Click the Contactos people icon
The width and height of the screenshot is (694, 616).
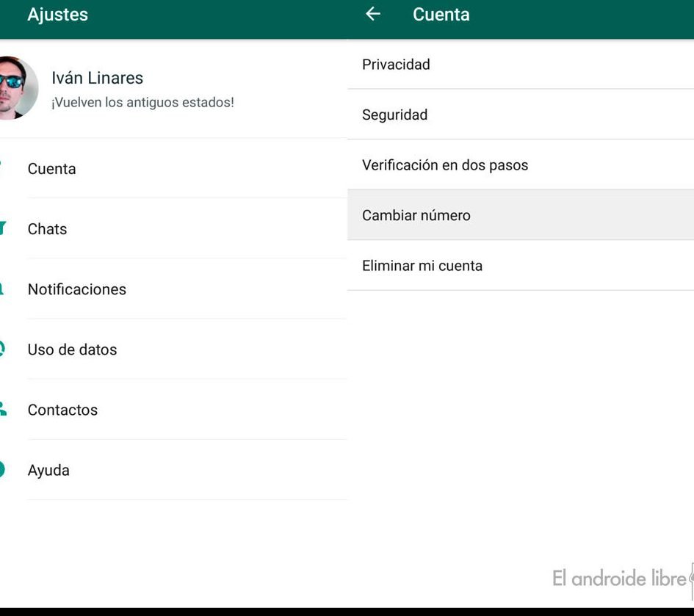tap(2, 409)
